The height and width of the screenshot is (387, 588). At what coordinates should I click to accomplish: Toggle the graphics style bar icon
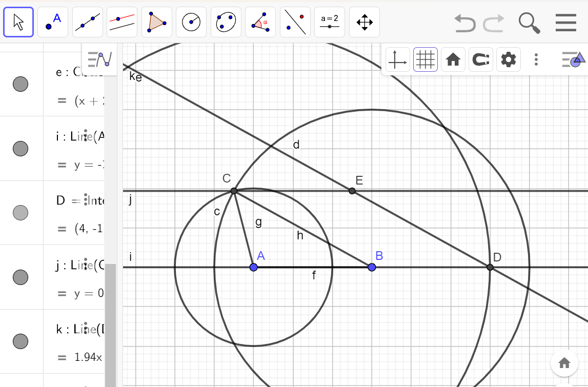point(573,59)
